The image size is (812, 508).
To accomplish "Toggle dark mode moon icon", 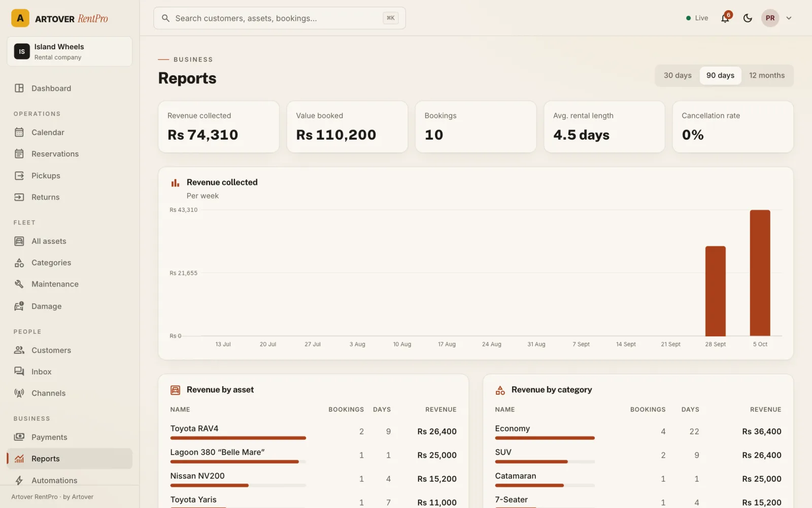I will tap(748, 18).
